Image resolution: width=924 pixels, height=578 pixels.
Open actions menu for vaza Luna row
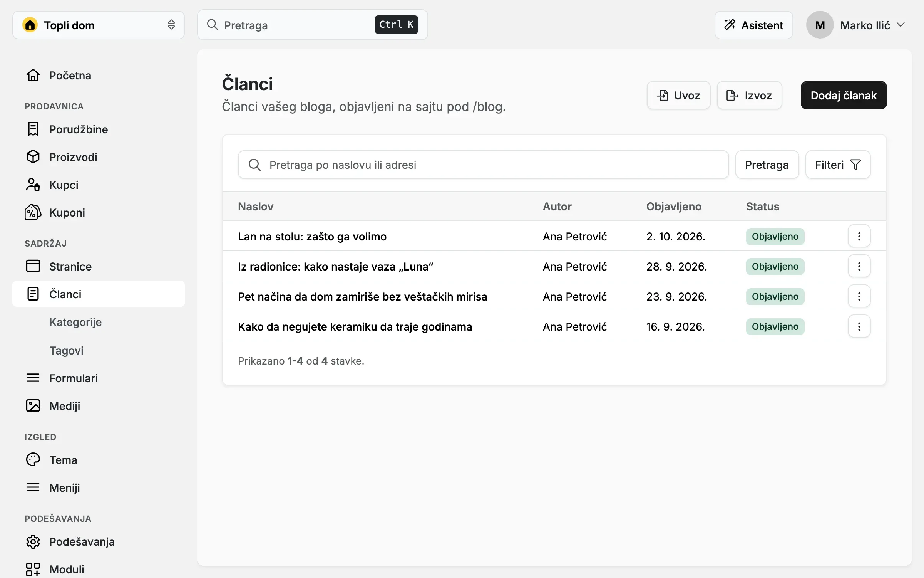tap(859, 266)
